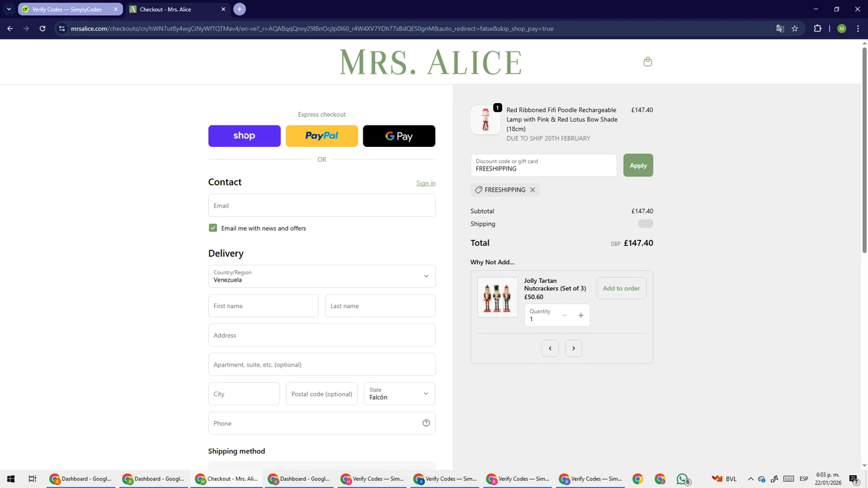Viewport: 868px width, 488px height.
Task: Open the shopping bag cart icon
Action: (x=648, y=61)
